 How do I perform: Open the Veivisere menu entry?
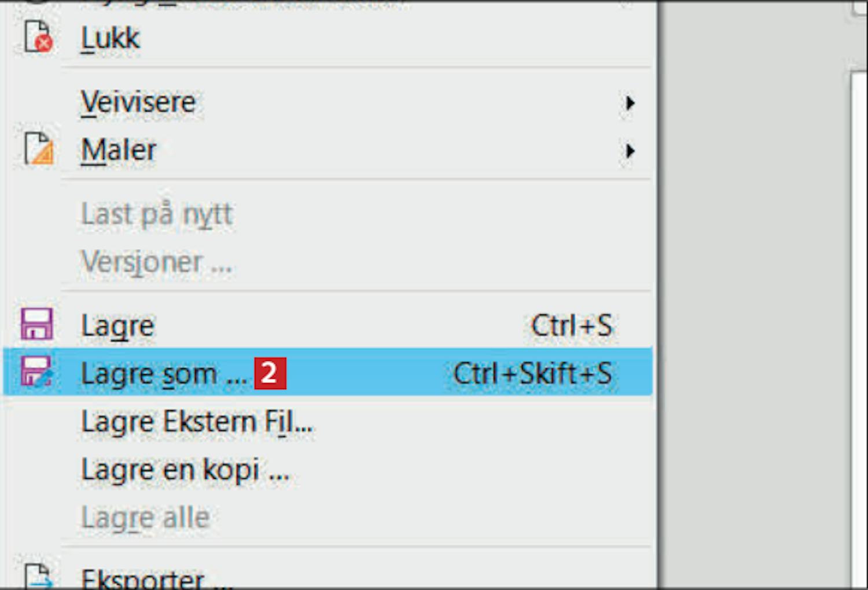[x=328, y=103]
